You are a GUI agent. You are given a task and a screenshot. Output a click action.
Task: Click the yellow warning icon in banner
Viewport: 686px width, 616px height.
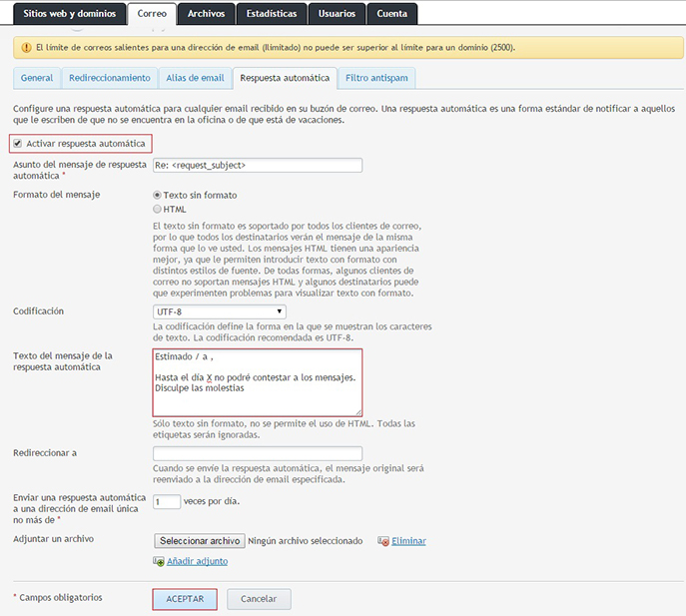coord(24,47)
